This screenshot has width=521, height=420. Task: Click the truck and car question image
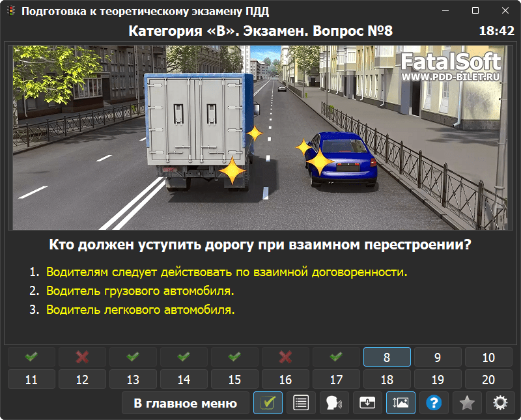pos(260,137)
